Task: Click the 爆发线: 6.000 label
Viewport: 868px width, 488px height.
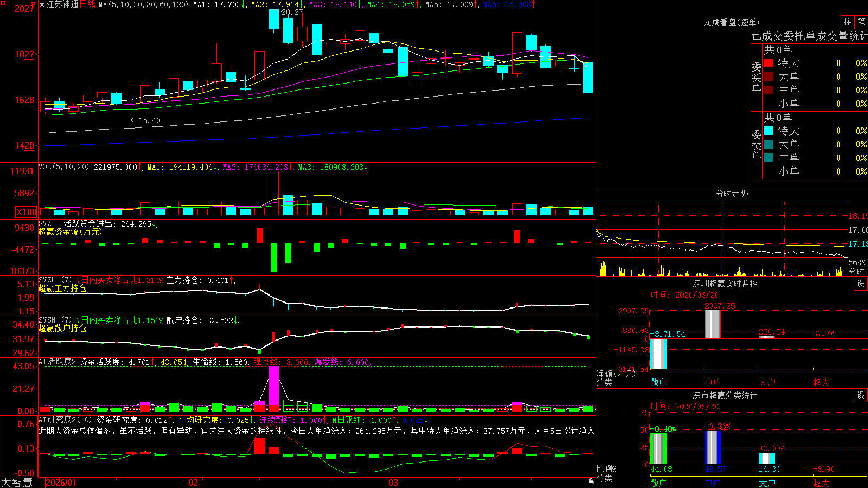Action: tap(342, 362)
